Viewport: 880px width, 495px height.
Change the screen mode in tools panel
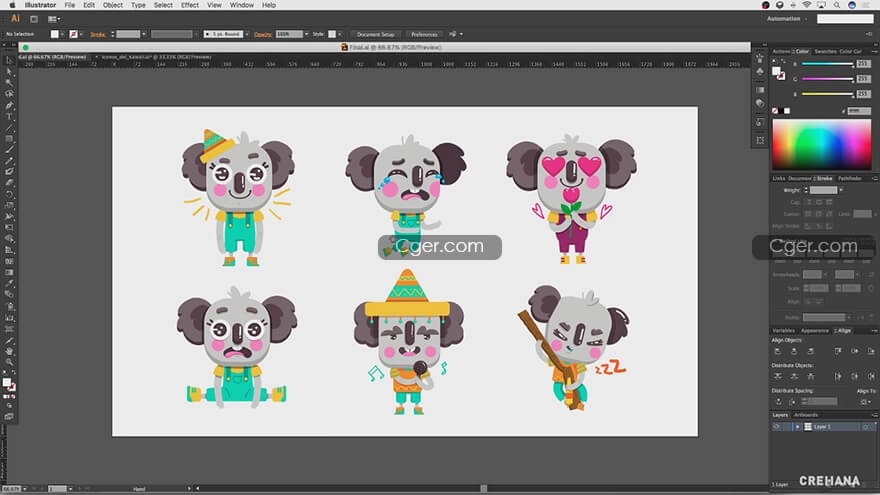pyautogui.click(x=9, y=417)
